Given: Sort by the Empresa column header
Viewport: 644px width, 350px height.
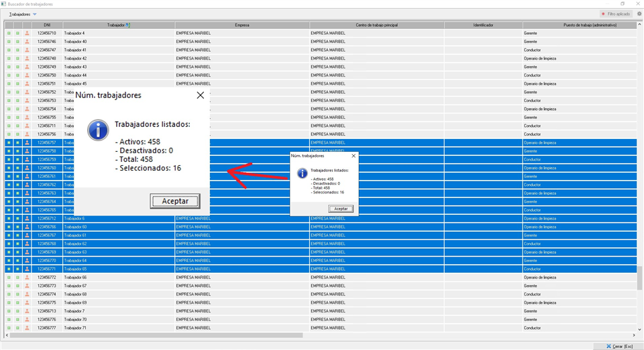Looking at the screenshot, I should tap(241, 26).
